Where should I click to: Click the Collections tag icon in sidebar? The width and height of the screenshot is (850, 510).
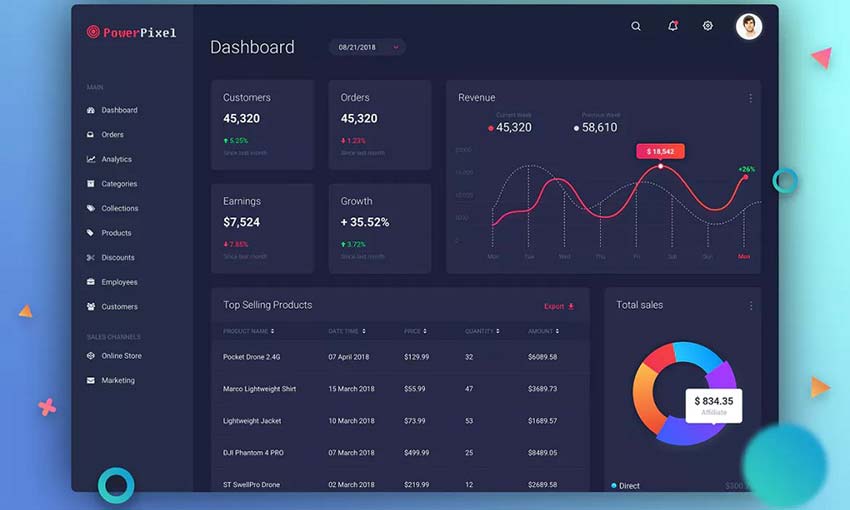point(91,208)
